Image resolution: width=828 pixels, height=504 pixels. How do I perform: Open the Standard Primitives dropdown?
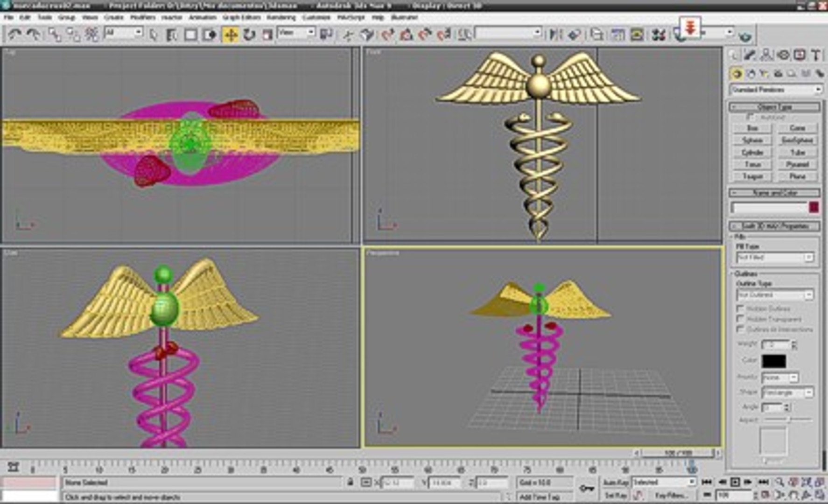point(775,90)
